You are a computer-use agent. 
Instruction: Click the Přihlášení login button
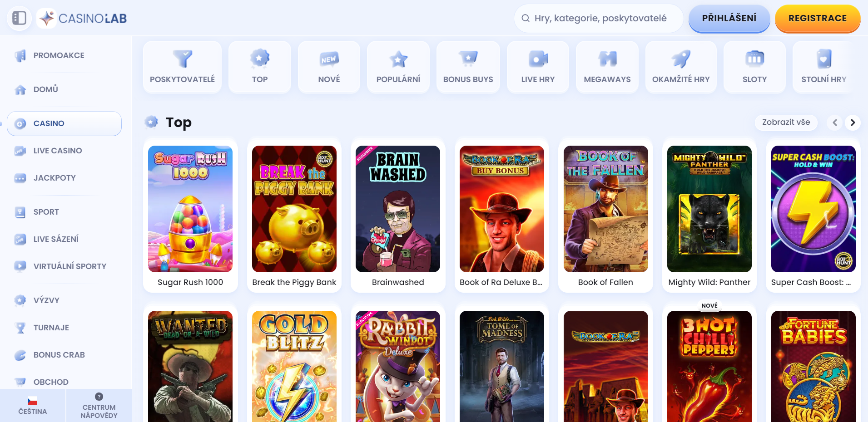729,18
